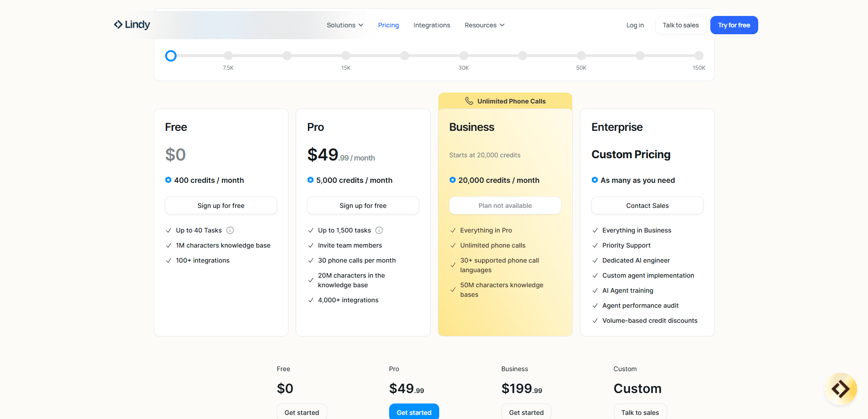Expand the Solutions dropdown menu
The width and height of the screenshot is (868, 419).
345,25
